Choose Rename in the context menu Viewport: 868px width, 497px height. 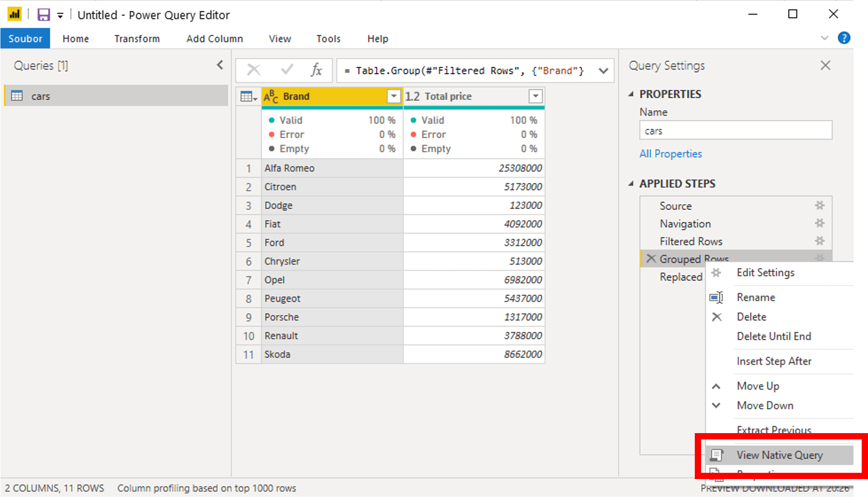(756, 297)
